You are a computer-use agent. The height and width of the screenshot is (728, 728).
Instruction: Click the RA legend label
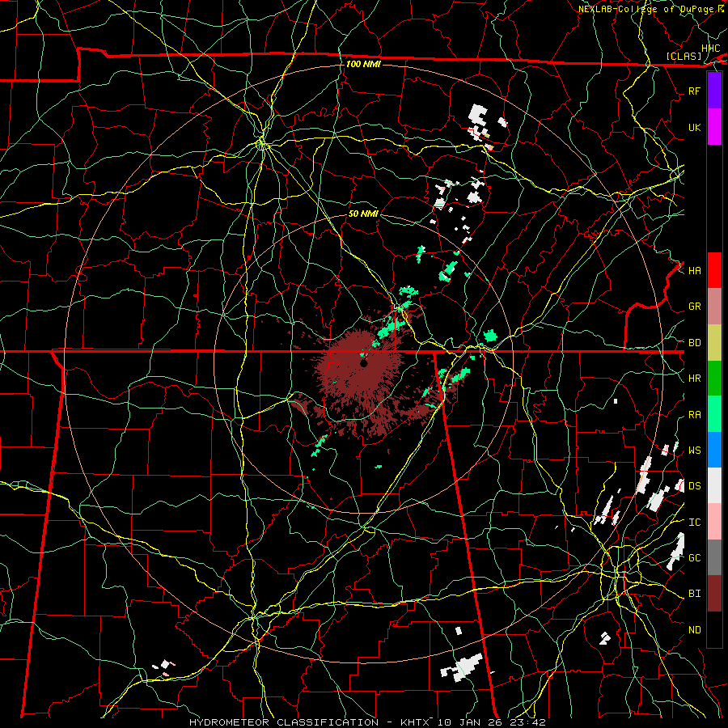click(694, 415)
